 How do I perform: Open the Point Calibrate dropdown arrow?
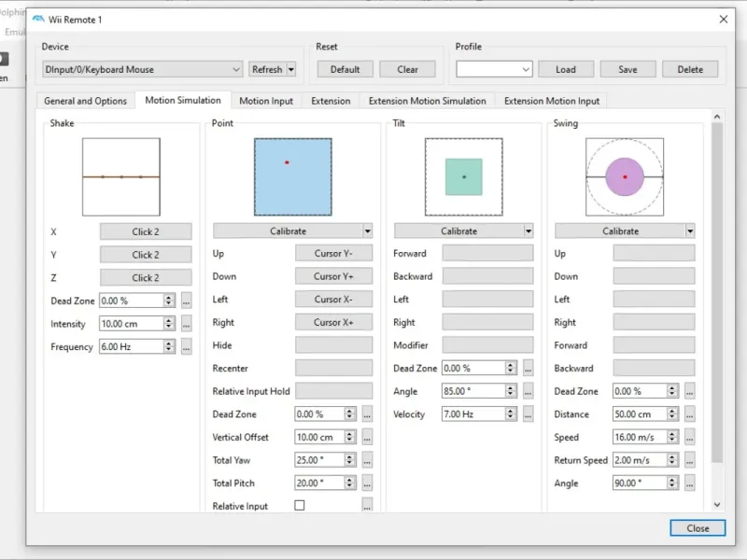tap(367, 231)
